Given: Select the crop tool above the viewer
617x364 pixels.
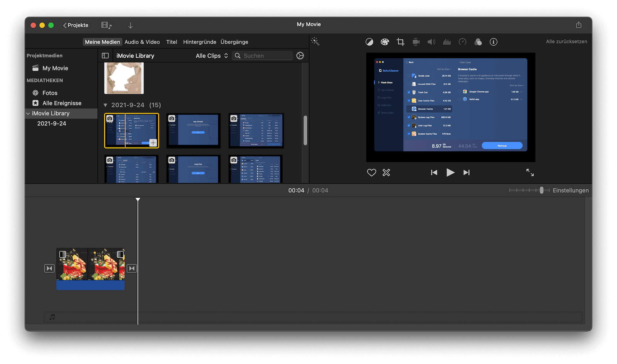Looking at the screenshot, I should point(400,42).
